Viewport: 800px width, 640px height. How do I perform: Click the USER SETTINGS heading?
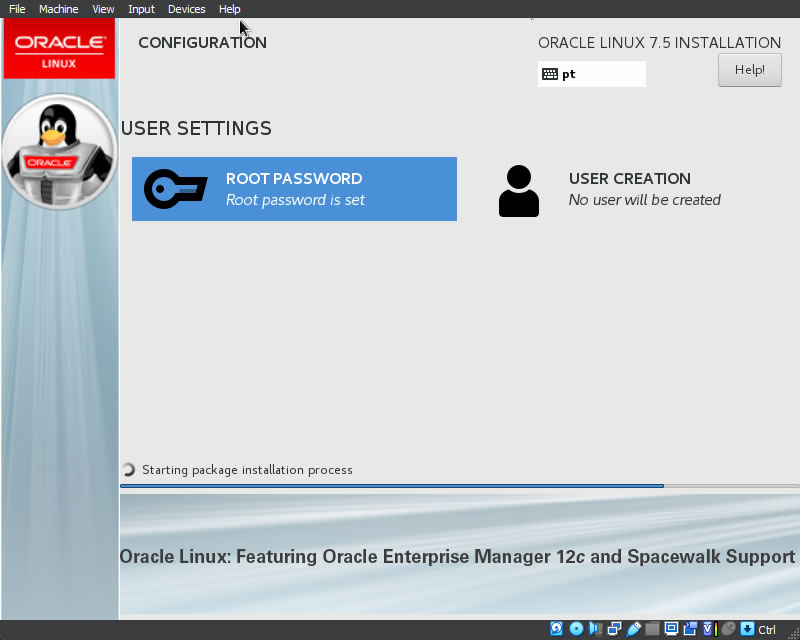tap(196, 129)
